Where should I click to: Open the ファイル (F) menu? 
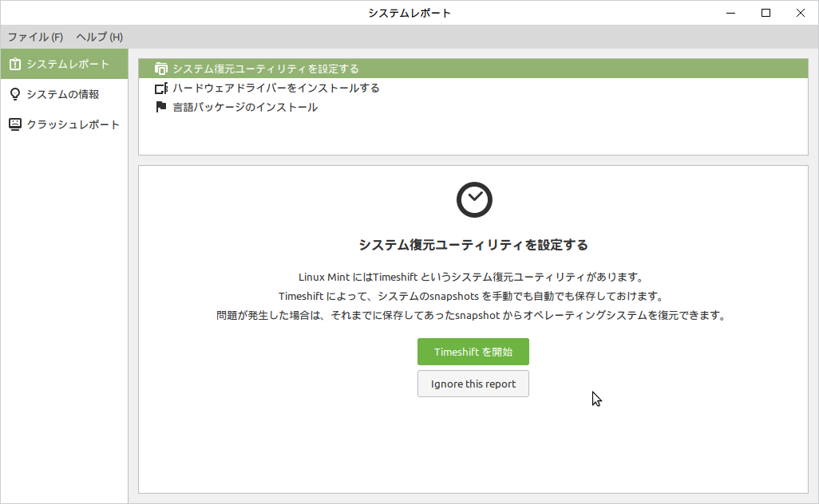[35, 37]
